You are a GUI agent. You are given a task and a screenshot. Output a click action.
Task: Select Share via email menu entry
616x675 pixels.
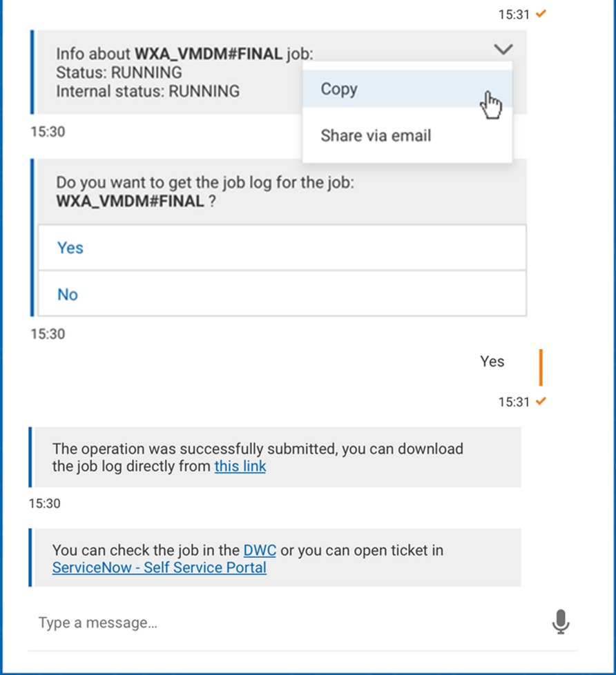click(x=376, y=135)
